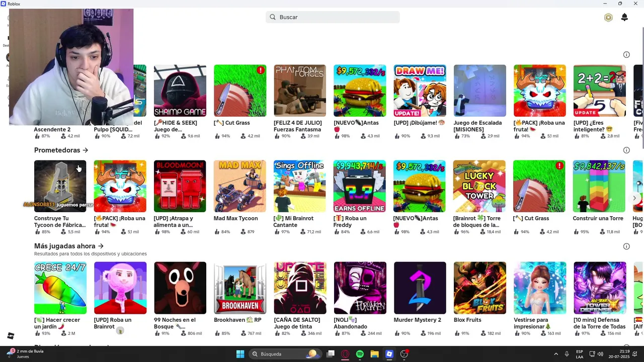Open the Shrimp Game HIDE & SEEK thumbnail
The width and height of the screenshot is (644, 362).
180,90
